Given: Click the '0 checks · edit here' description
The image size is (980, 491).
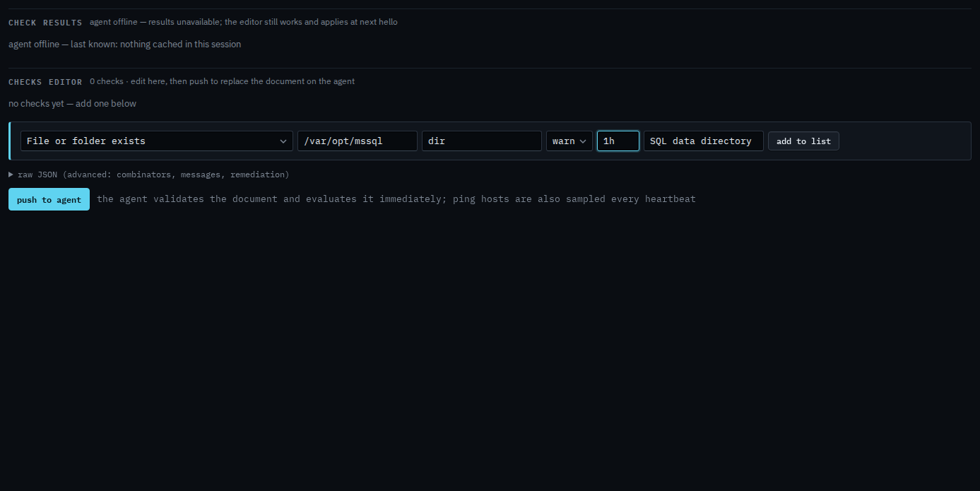Looking at the screenshot, I should coord(222,81).
